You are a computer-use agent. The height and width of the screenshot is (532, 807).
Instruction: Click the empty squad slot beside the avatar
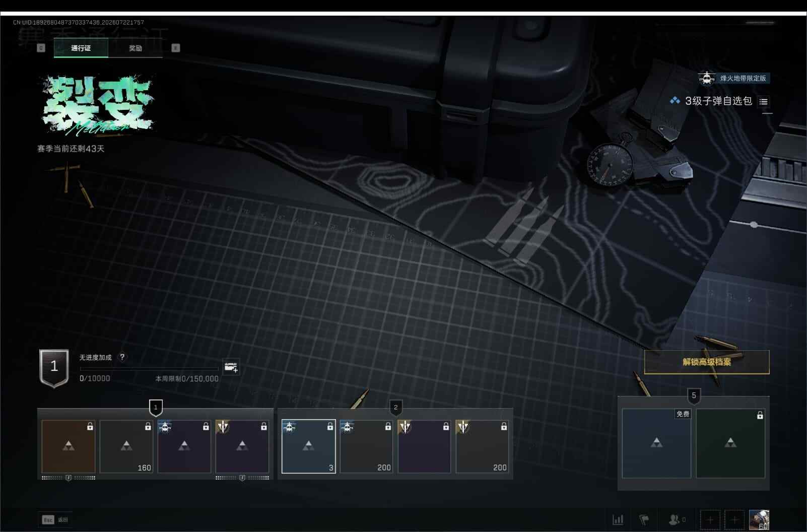[x=734, y=519]
